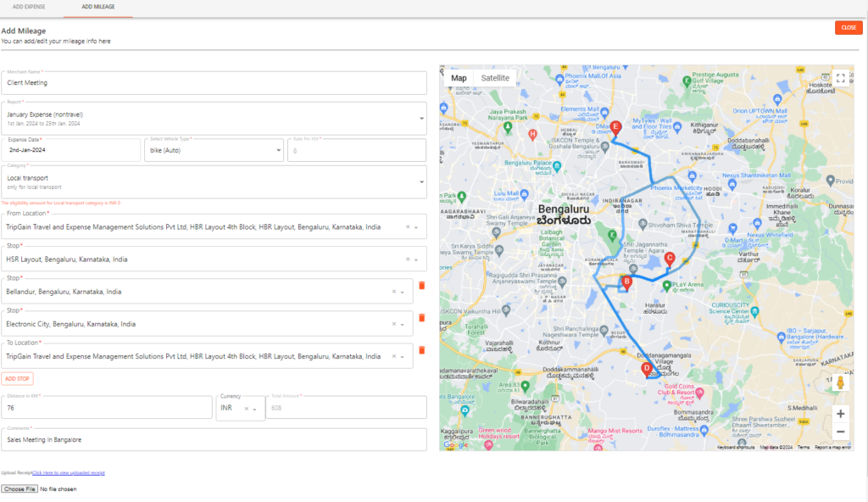
Task: Click the Street View pegman icon
Action: point(840,382)
